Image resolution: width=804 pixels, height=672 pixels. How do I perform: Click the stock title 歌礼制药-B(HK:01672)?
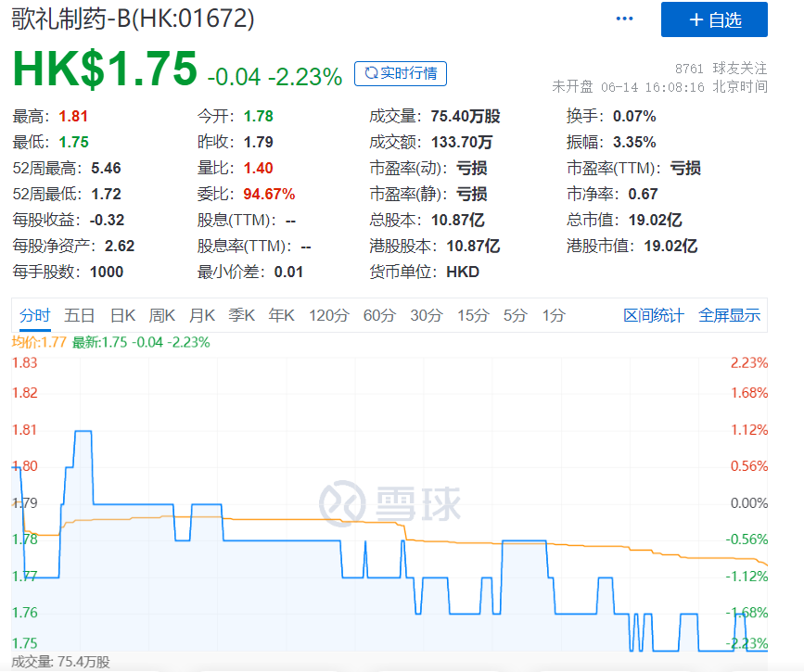click(x=133, y=19)
